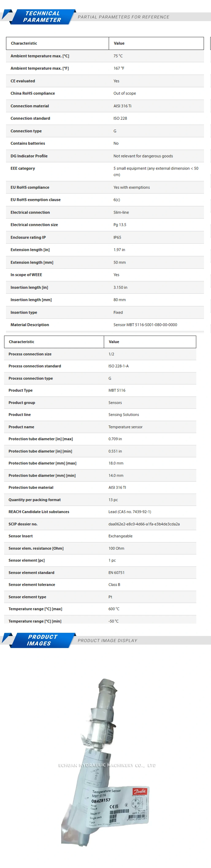Click the Partial Parameters For Reference heading
The image size is (211, 868).
[x=124, y=17]
